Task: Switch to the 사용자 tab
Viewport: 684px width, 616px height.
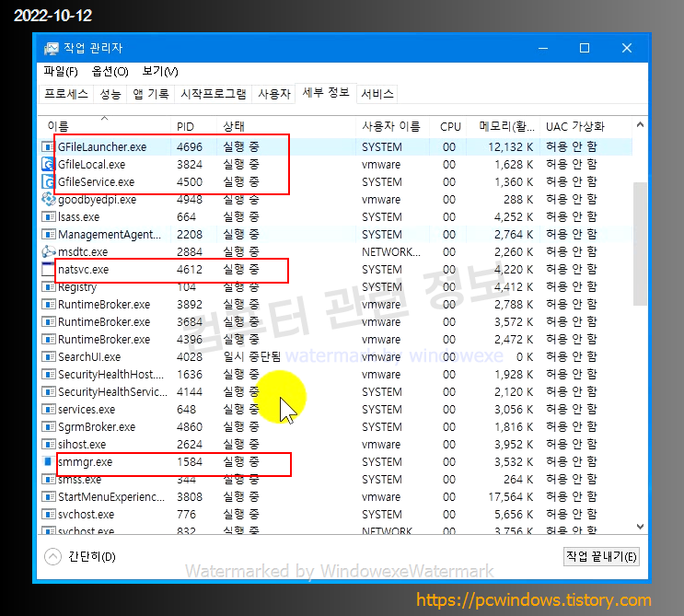Action: 274,94
